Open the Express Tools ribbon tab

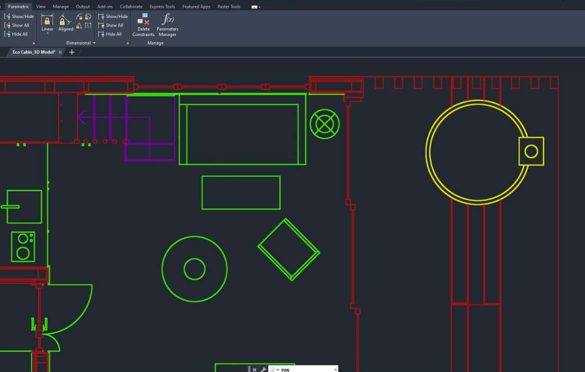[162, 7]
